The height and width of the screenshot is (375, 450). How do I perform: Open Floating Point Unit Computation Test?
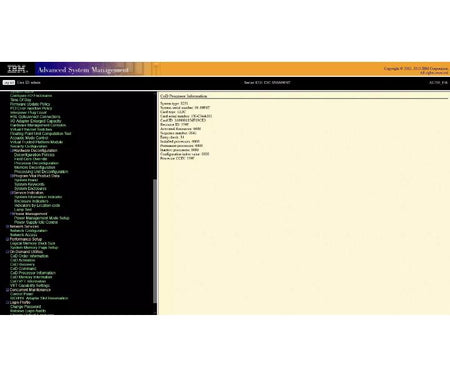click(x=40, y=134)
